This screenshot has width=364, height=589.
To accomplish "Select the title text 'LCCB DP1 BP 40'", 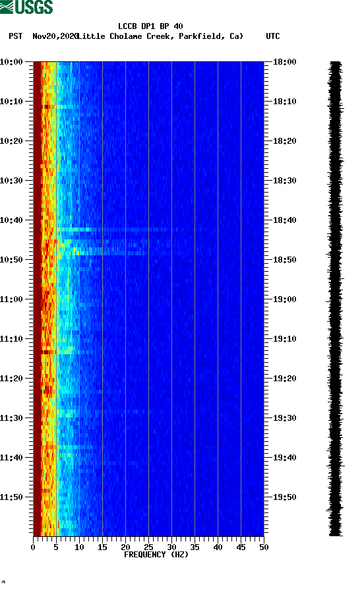I will click(x=150, y=26).
